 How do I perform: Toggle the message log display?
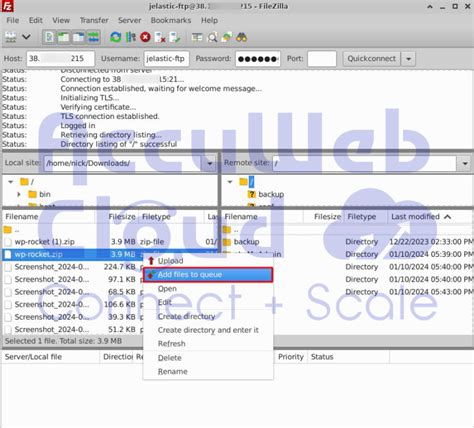(x=49, y=37)
